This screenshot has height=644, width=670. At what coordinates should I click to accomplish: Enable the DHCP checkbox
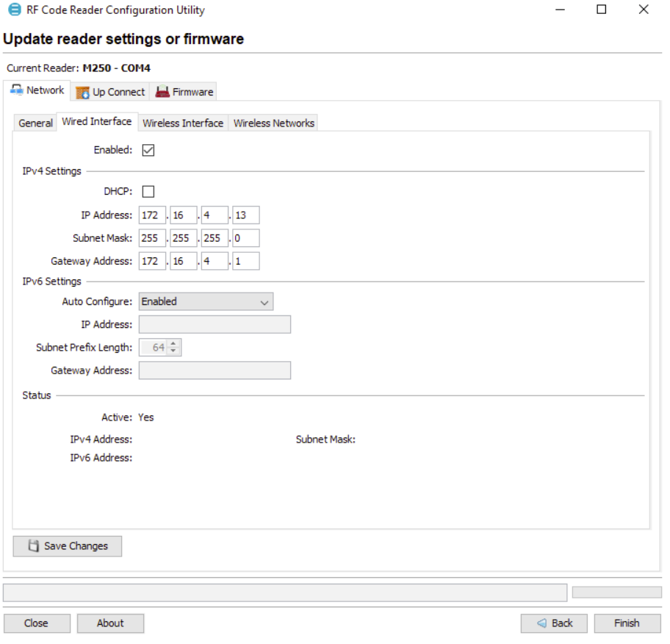coord(148,191)
